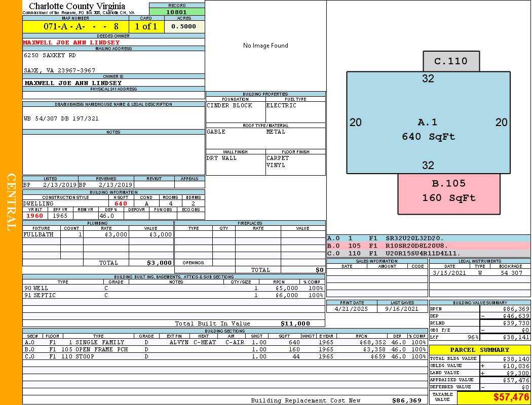Click the green record number 10801
Viewport: 532px width, 405px height.
coord(177,12)
